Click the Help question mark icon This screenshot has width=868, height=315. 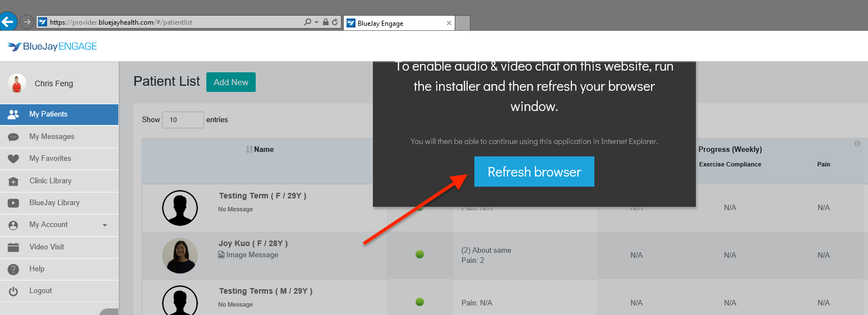[13, 269]
